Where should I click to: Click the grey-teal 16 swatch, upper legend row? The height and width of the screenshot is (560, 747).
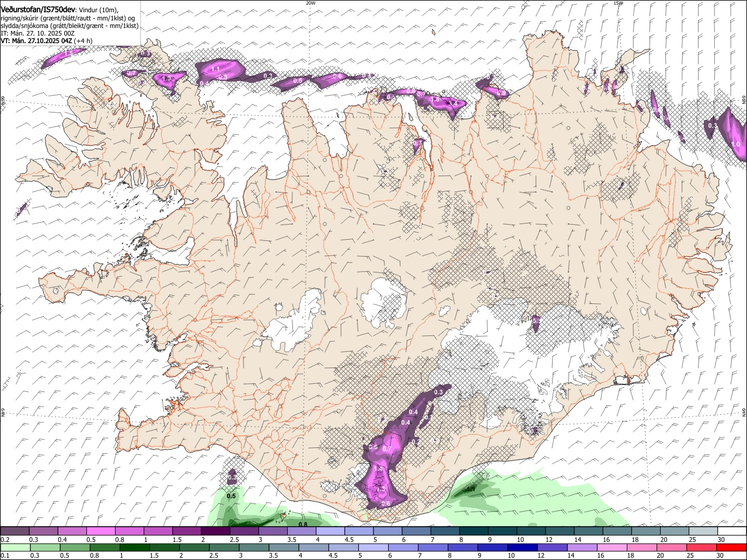pyautogui.click(x=617, y=531)
